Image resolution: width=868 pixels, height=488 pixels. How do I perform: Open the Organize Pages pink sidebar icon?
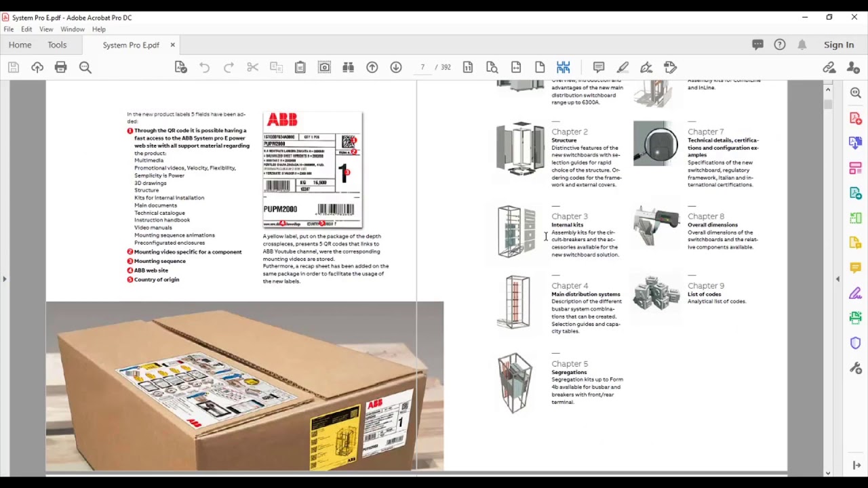coord(856,168)
